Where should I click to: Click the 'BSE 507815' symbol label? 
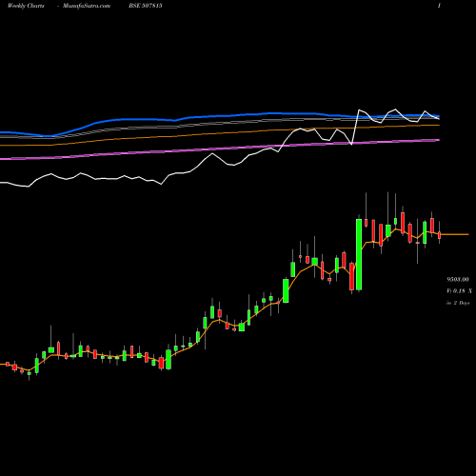pos(146,6)
